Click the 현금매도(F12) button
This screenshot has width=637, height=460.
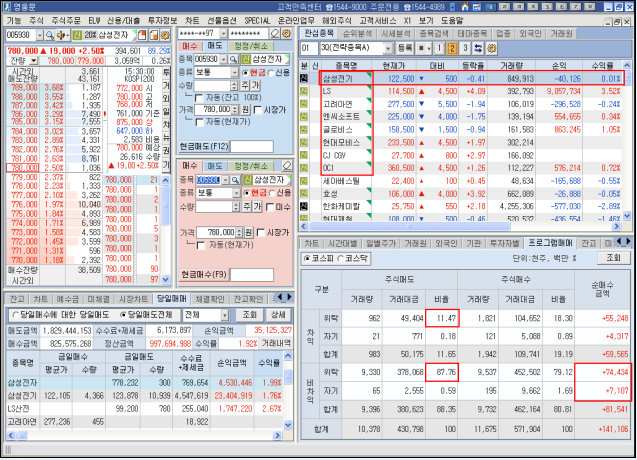pyautogui.click(x=205, y=146)
